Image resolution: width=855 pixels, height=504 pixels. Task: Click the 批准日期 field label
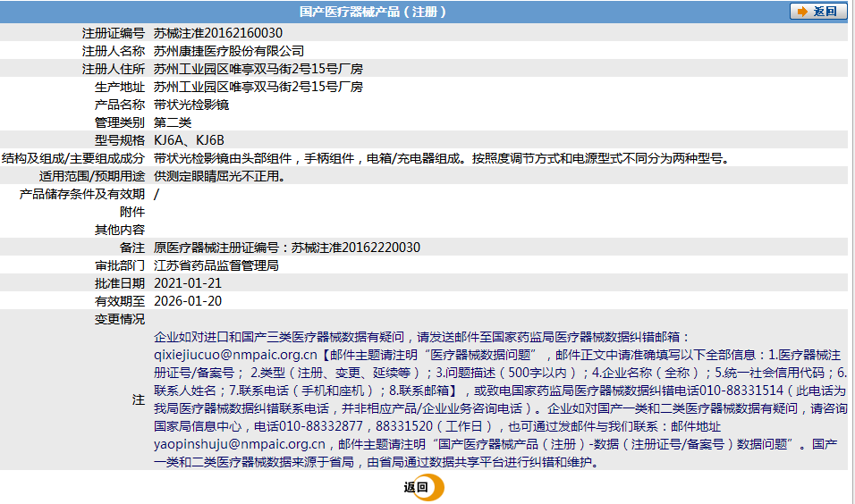[120, 283]
